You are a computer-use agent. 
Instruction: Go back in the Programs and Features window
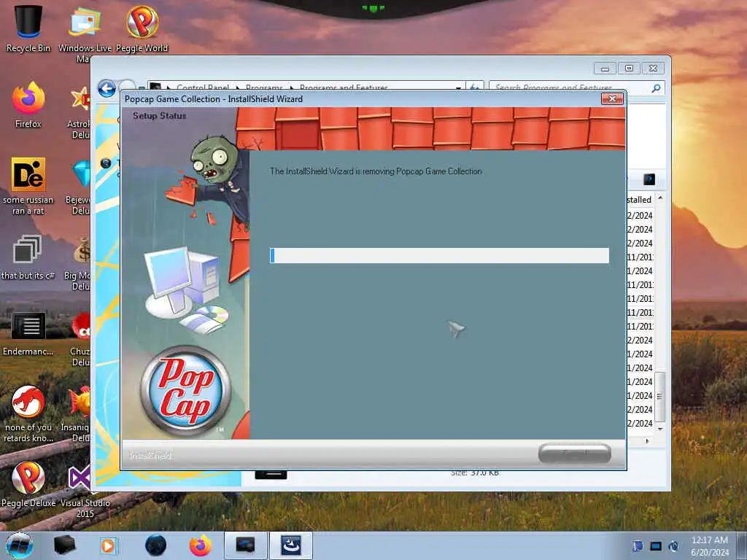(x=107, y=88)
